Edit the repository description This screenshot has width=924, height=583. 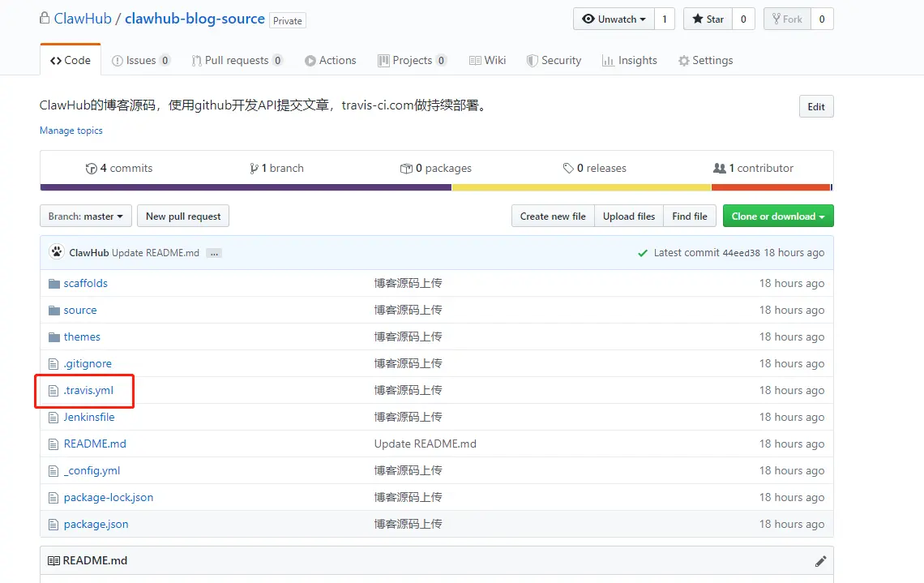click(x=816, y=107)
